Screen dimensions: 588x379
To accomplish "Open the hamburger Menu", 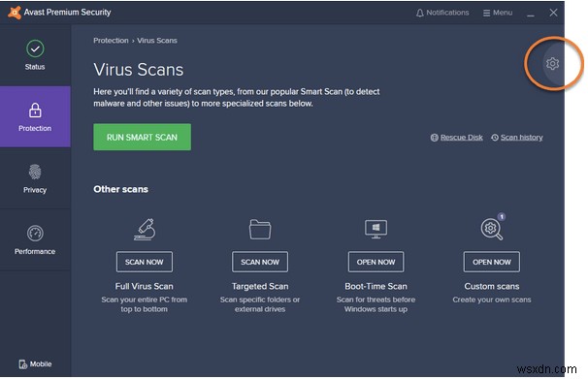I will point(498,13).
